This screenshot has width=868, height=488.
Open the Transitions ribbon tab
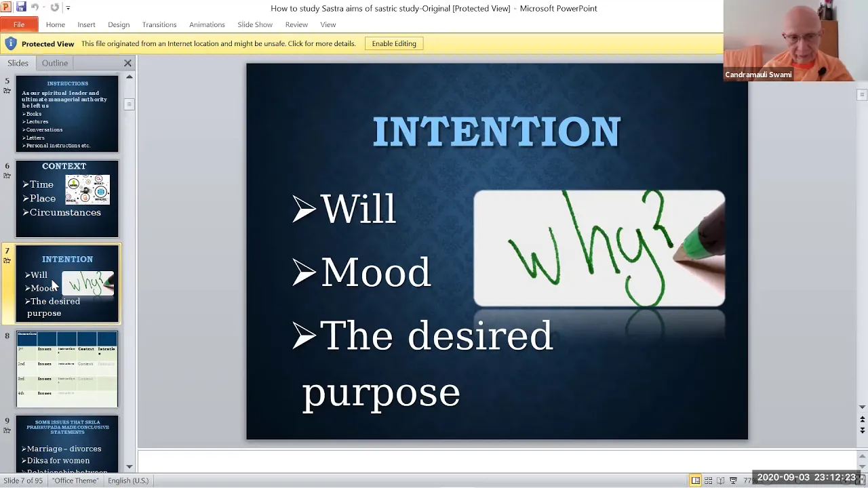[x=159, y=24]
